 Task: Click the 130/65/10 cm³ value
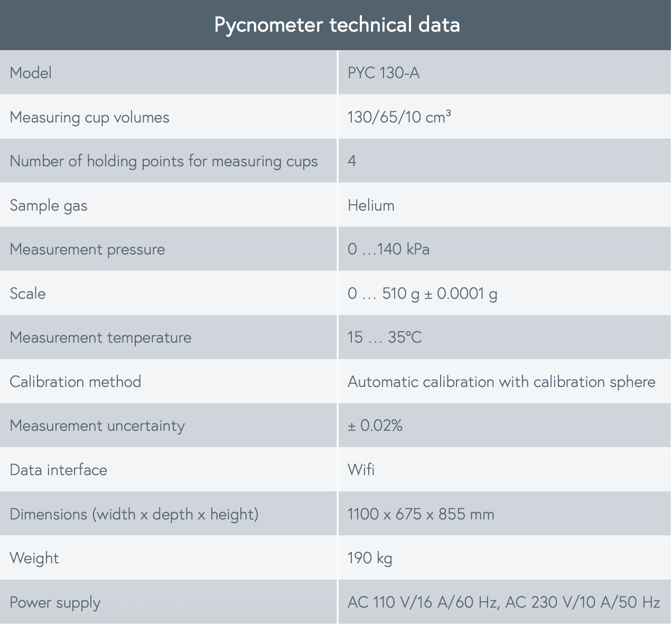(399, 117)
